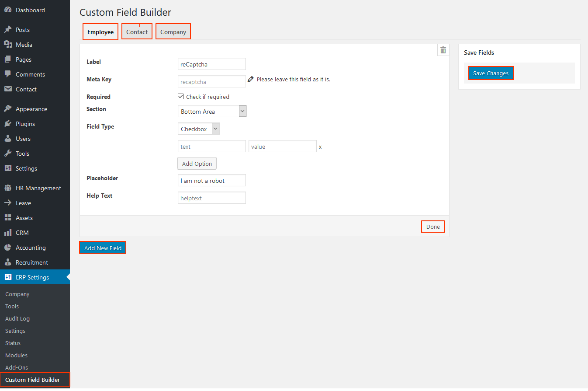Open the Media library icon
This screenshot has height=391, width=588.
(8, 44)
